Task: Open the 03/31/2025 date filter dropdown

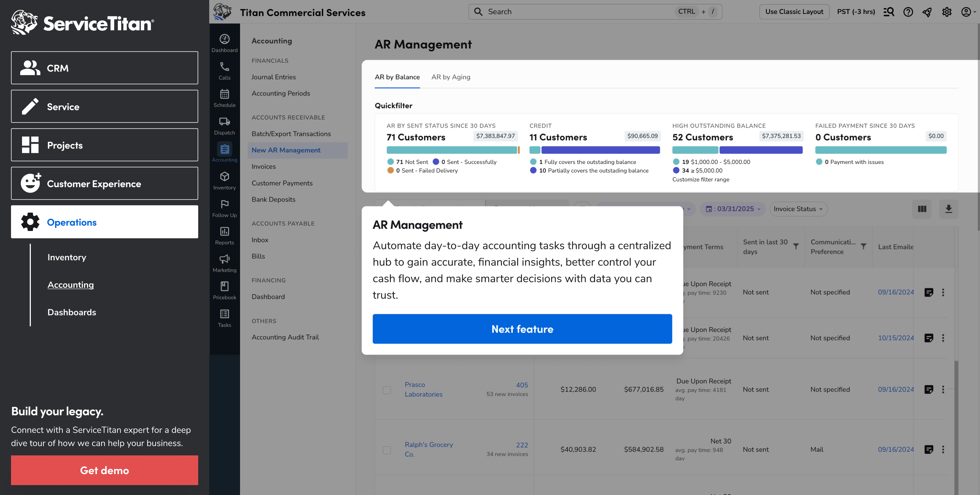Action: (x=733, y=209)
